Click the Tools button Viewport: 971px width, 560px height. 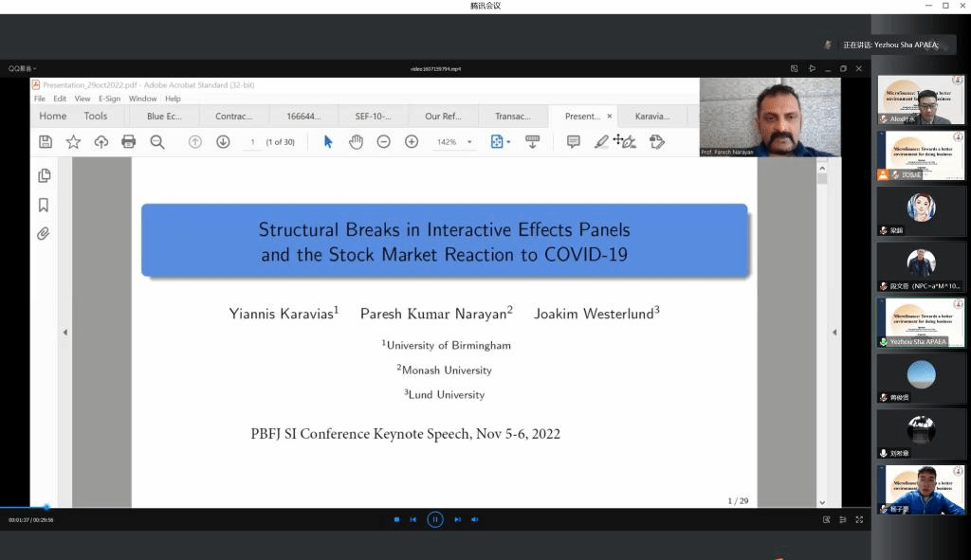pyautogui.click(x=96, y=117)
